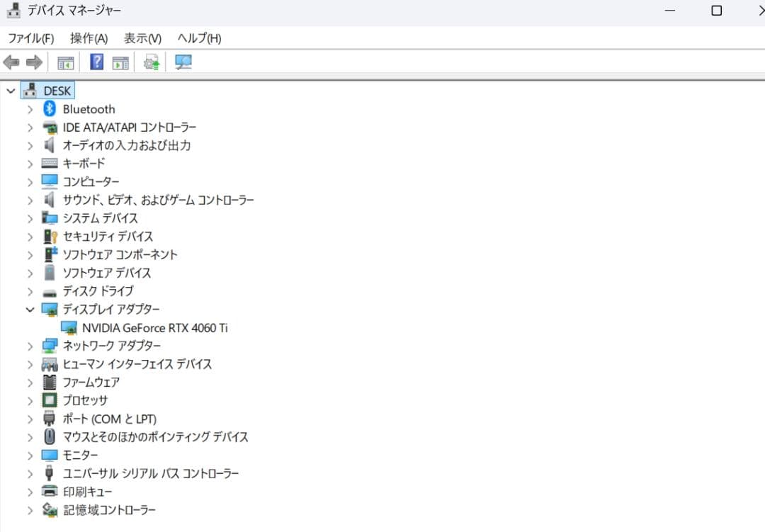Click the Back arrow in the toolbar
765x532 pixels.
[x=11, y=62]
